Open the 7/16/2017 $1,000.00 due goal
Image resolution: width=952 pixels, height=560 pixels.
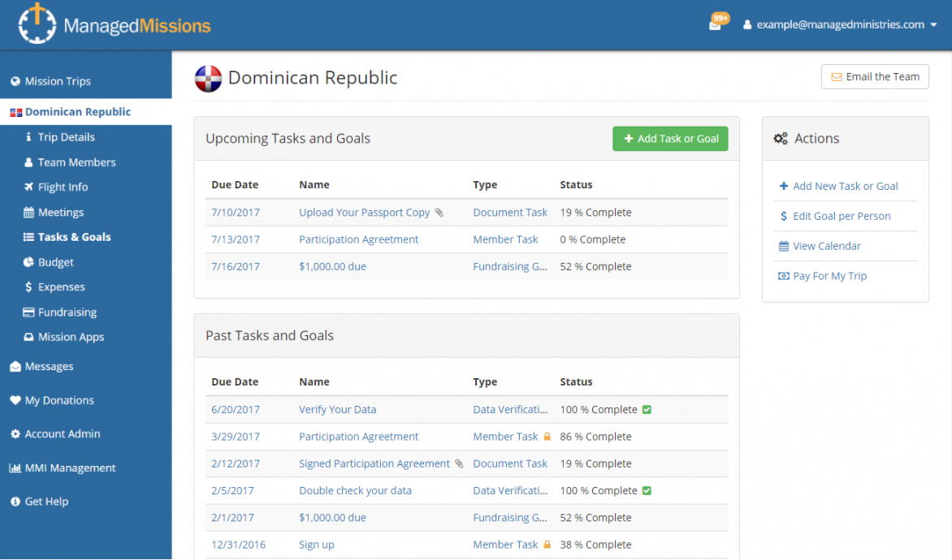(x=332, y=266)
